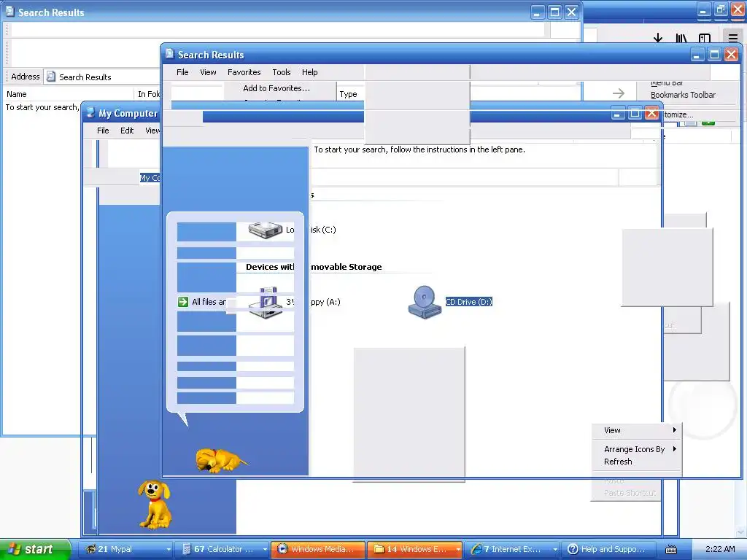747x560 pixels.
Task: Click the My Computer title bar icon
Action: tap(90, 113)
